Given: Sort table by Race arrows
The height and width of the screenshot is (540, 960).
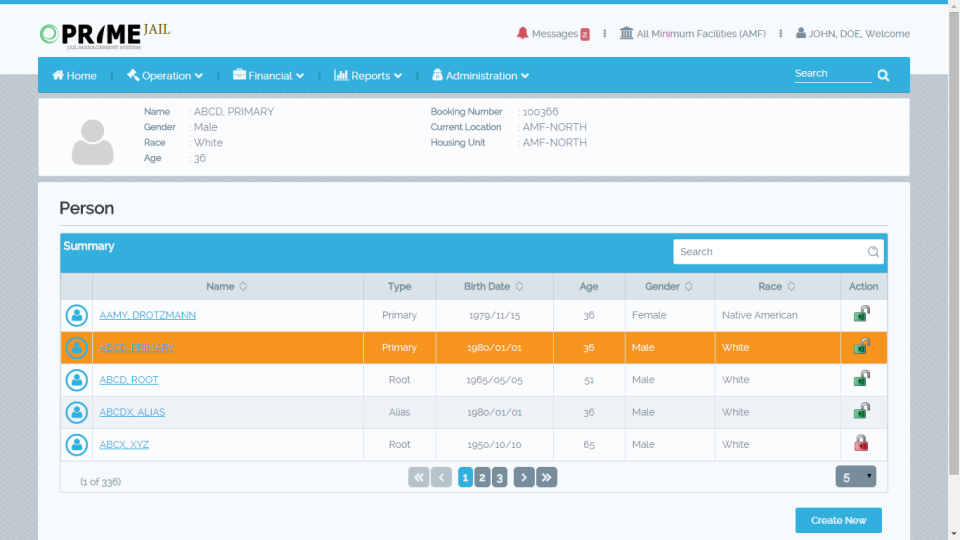Looking at the screenshot, I should point(791,287).
